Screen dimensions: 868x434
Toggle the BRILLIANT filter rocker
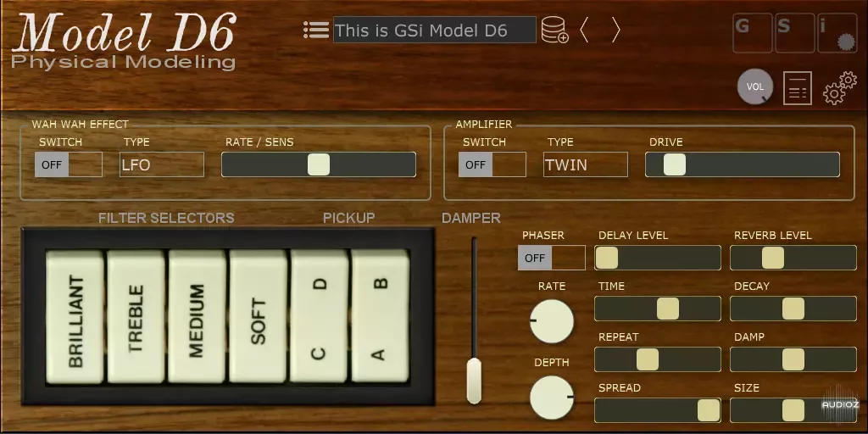(75, 316)
